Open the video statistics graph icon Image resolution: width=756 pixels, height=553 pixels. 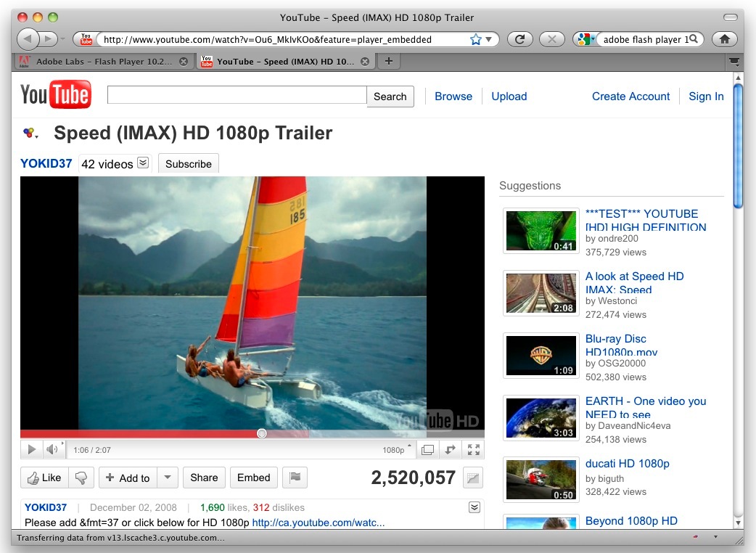tap(473, 478)
